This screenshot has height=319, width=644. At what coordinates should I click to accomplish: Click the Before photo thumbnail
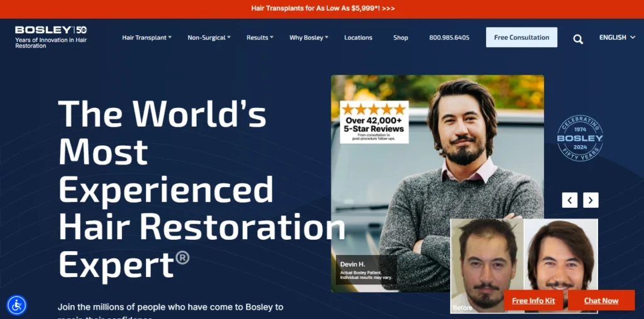click(x=487, y=266)
